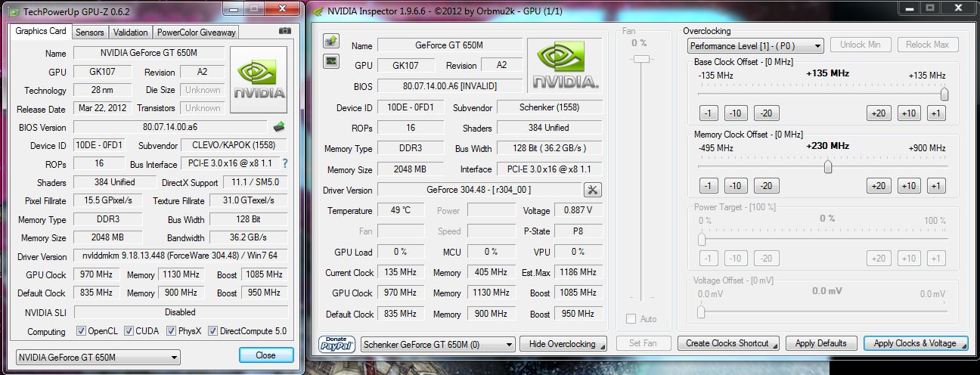Image resolution: width=980 pixels, height=375 pixels.
Task: Click the Inspector BIOS field marked [INVALID]
Action: tap(449, 86)
